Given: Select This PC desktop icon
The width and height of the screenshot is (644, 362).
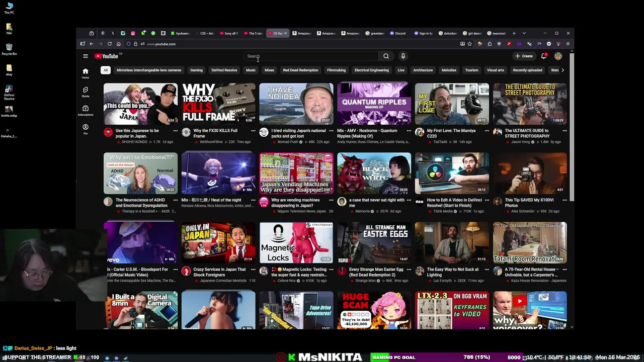Looking at the screenshot, I should click(9, 7).
